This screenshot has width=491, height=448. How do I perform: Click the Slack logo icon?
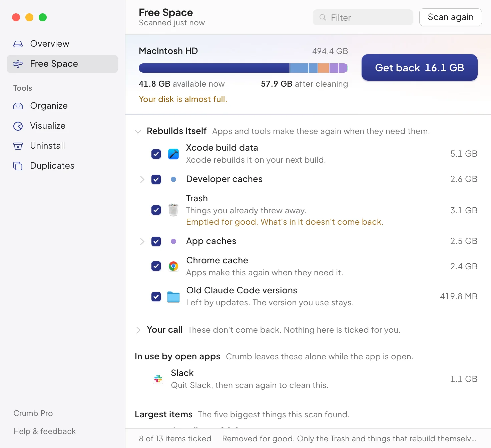coord(158,379)
